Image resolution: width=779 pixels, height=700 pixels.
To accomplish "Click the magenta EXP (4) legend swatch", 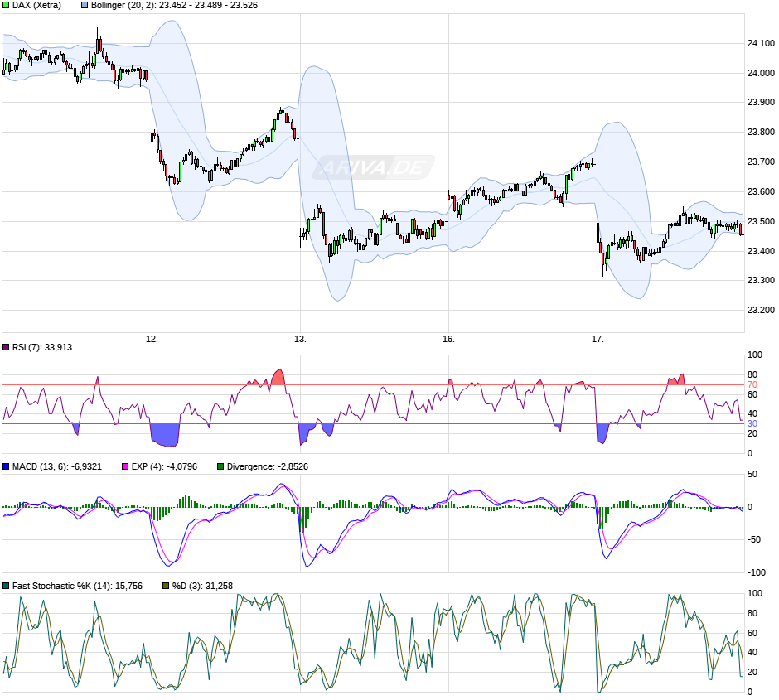I will click(x=125, y=466).
